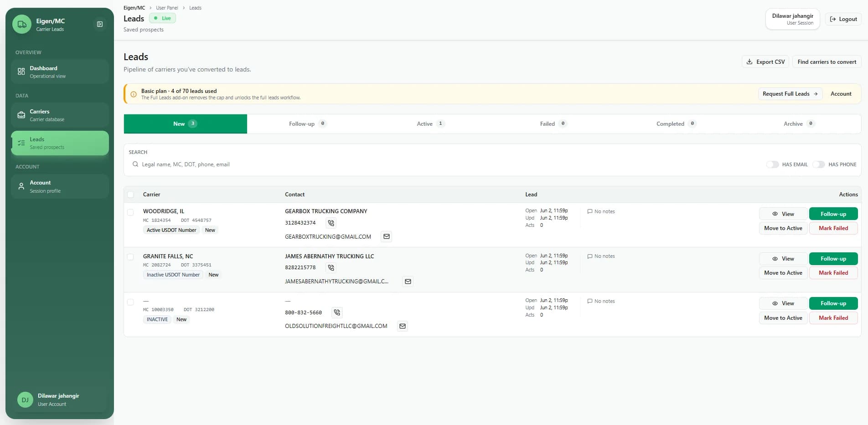Click the Live status badge
The width and height of the screenshot is (868, 425).
(162, 18)
